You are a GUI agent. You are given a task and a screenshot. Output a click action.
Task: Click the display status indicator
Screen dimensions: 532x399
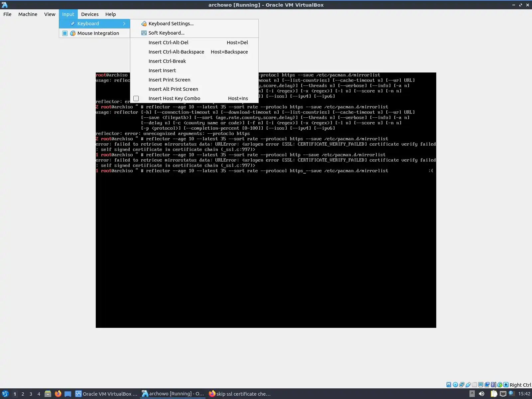(481, 385)
